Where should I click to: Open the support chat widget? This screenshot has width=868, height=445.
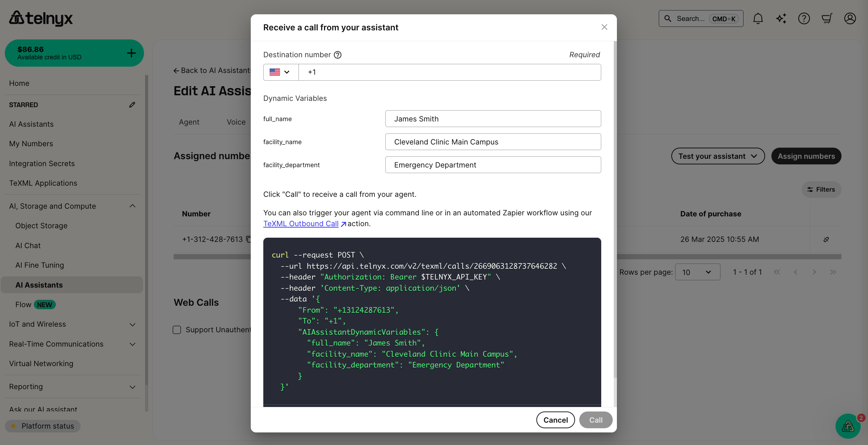pyautogui.click(x=848, y=426)
